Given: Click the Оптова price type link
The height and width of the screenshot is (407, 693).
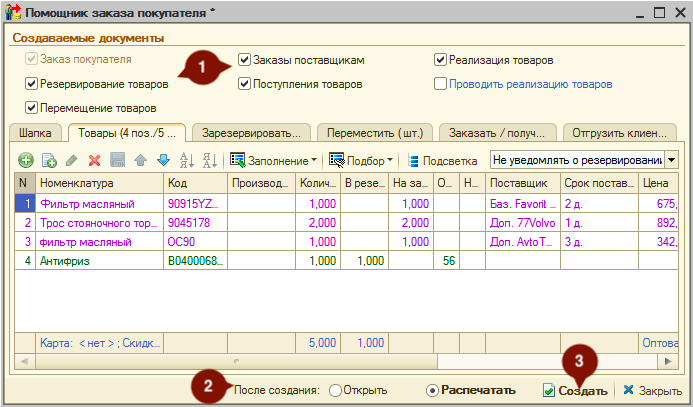Looking at the screenshot, I should point(660,343).
